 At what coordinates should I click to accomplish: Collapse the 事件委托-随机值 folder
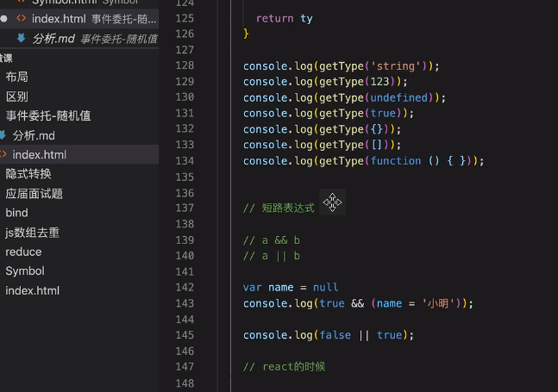[48, 115]
